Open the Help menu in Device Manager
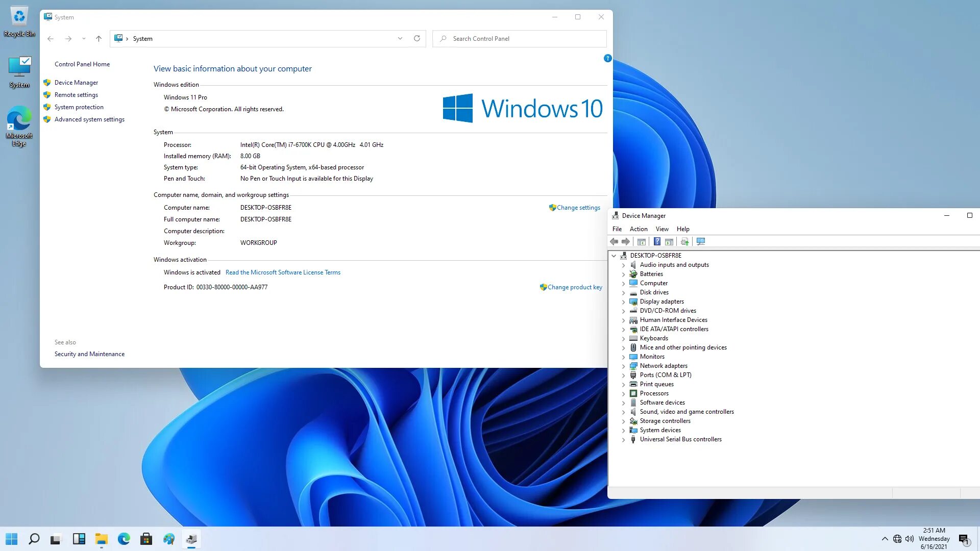Screen dimensions: 980x551 coord(683,229)
